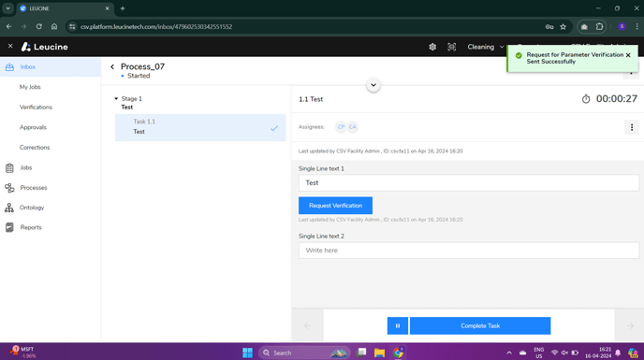Screen dimensions: 644x360
Task: Open a new browser tab
Action: pyautogui.click(x=123, y=8)
